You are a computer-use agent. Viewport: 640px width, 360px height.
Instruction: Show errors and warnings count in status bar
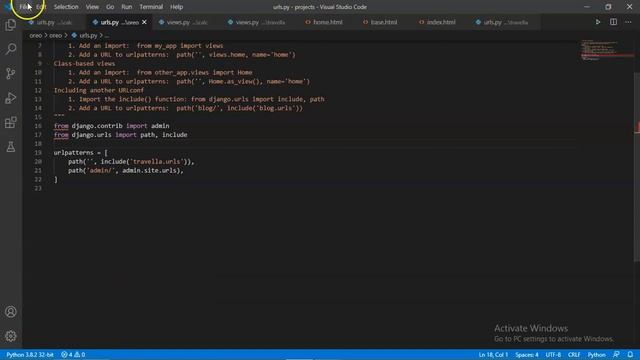pyautogui.click(x=73, y=355)
